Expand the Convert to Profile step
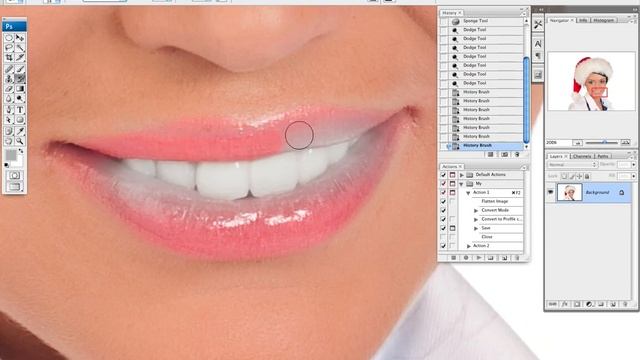 (476, 219)
